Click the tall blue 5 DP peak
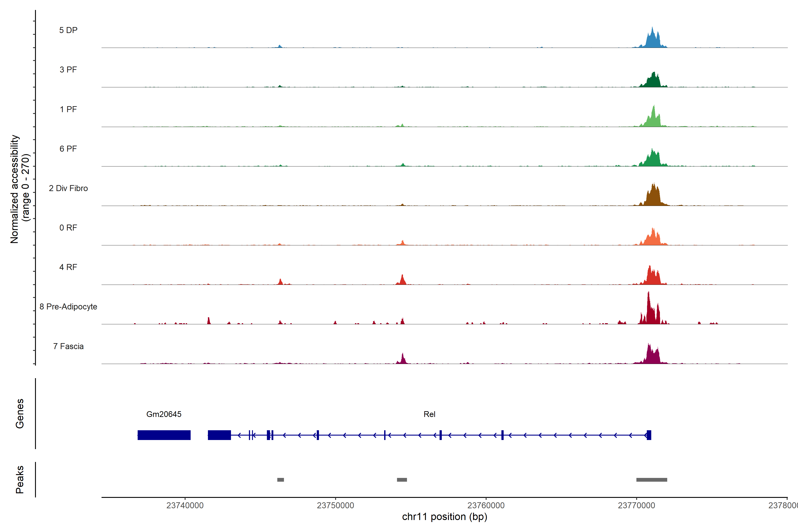Image resolution: width=798 pixels, height=532 pixels. coord(652,40)
